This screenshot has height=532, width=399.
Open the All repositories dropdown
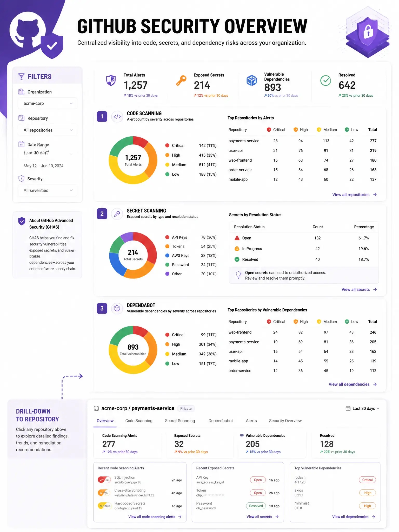48,130
